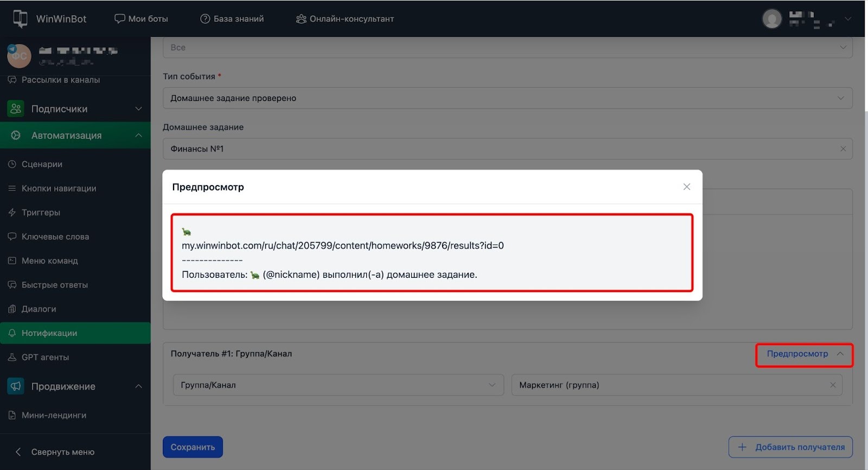Click the Добавить получателя button

click(x=790, y=447)
